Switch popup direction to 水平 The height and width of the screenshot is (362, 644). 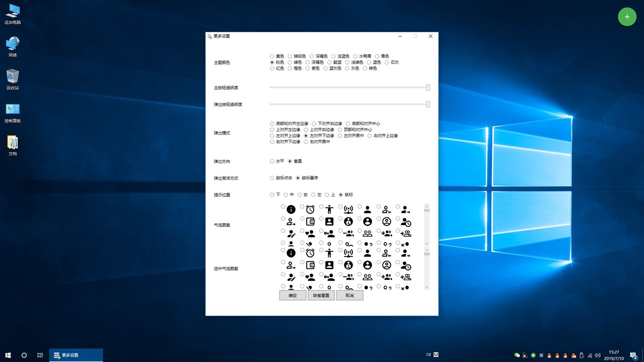click(x=272, y=161)
